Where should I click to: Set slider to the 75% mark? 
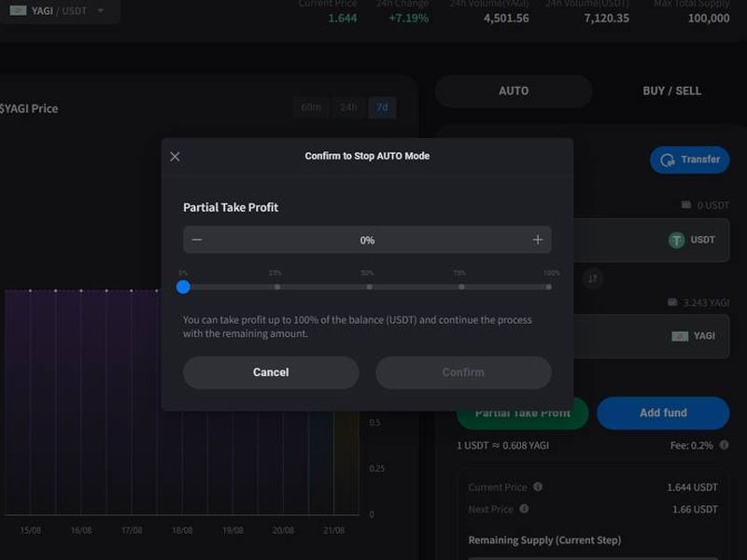click(x=460, y=287)
